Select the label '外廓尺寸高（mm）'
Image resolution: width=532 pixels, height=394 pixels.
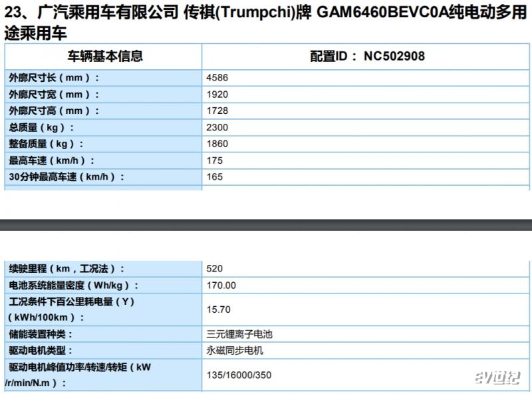[x=54, y=110]
